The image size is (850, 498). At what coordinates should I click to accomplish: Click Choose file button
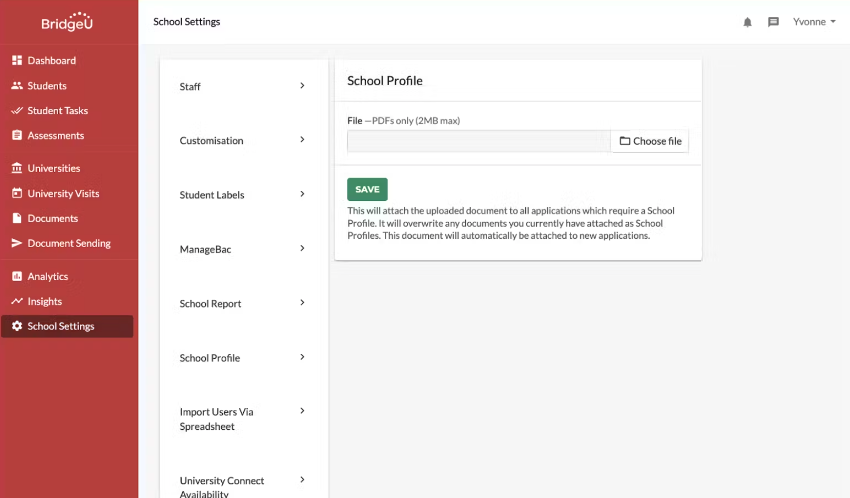[x=649, y=141]
